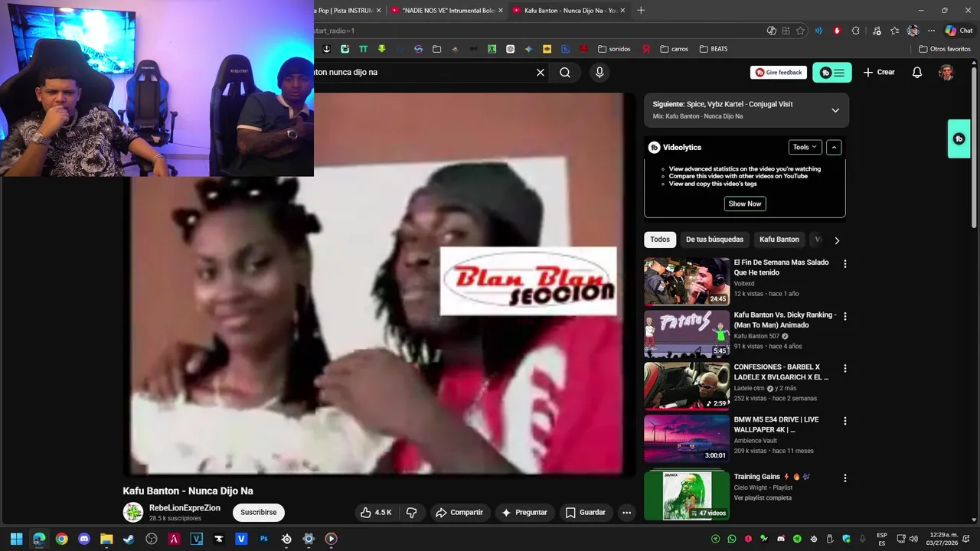Open taskbar clock showing 12:29 a.m.
Image resolution: width=980 pixels, height=551 pixels.
pyautogui.click(x=943, y=539)
